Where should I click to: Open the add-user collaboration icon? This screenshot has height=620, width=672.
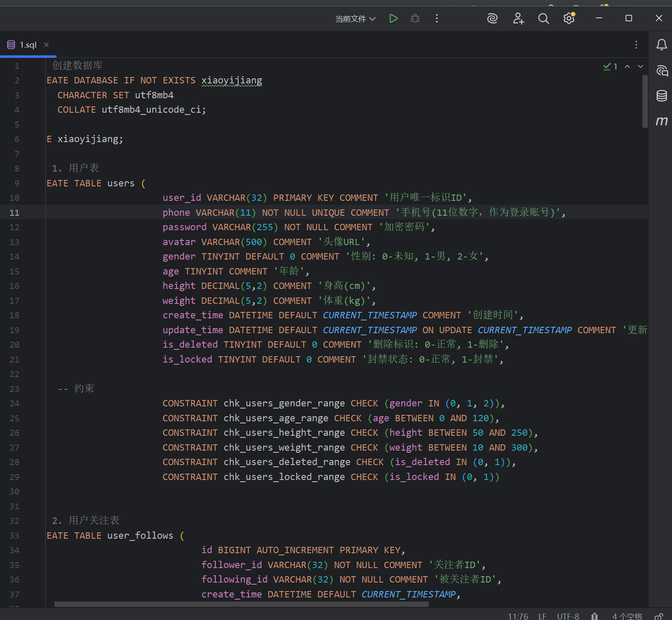coord(518,18)
